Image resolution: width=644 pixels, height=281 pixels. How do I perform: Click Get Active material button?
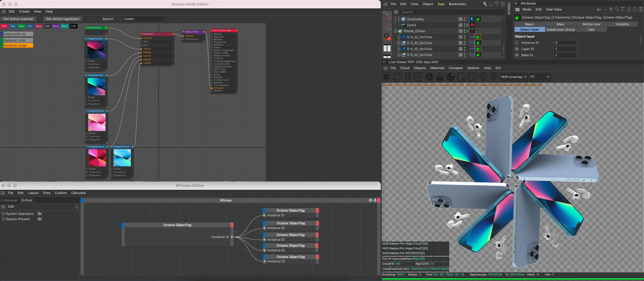tap(18, 19)
